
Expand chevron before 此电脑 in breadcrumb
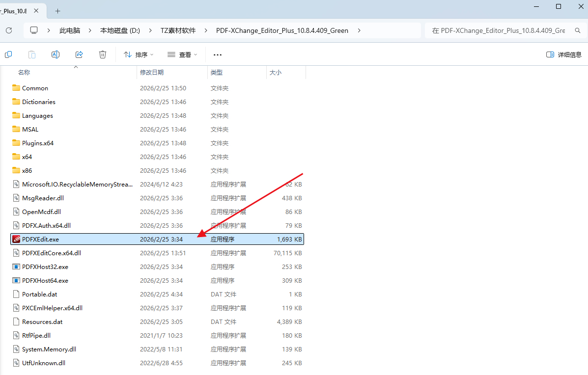(49, 30)
